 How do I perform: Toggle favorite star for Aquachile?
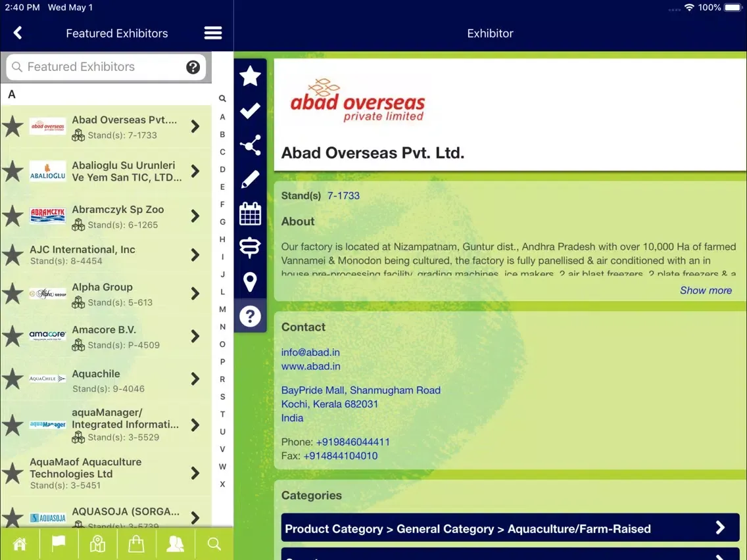click(13, 379)
